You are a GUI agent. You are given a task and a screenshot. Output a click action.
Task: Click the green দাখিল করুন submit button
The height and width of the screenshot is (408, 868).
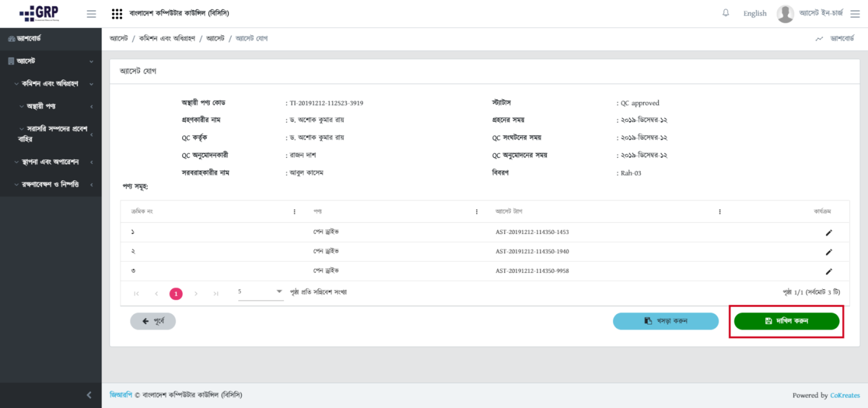point(786,321)
